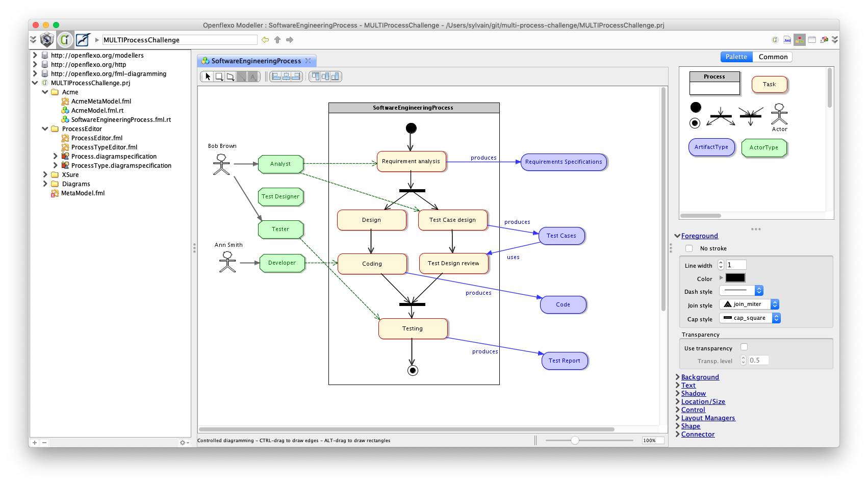
Task: Collapse the MULTIProcessChallenge.prj tree node
Action: coord(35,83)
